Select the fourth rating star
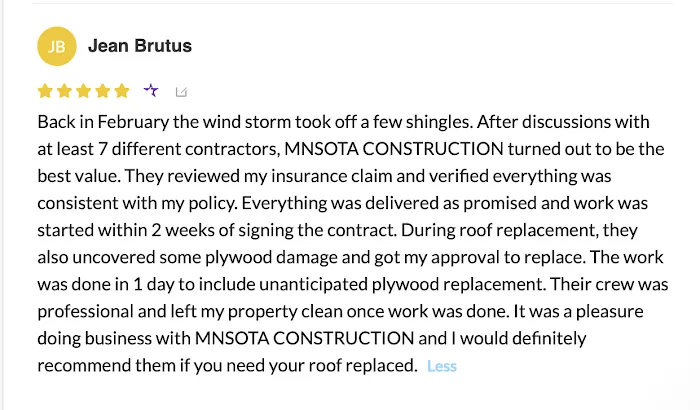 click(102, 91)
